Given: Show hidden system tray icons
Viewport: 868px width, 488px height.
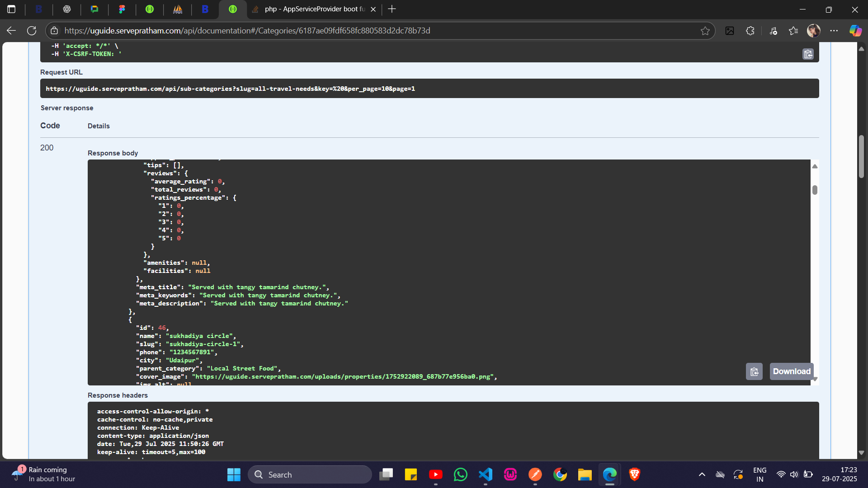Looking at the screenshot, I should tap(702, 474).
